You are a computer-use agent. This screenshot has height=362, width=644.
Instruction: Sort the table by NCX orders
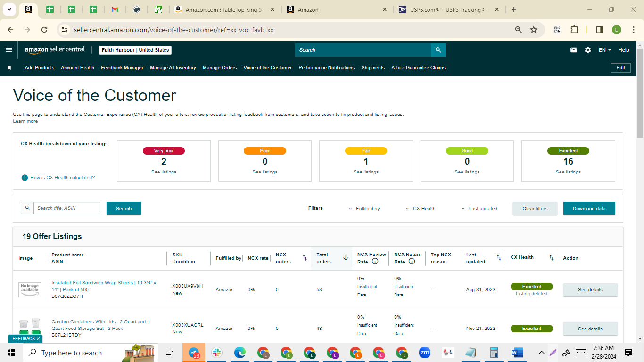click(x=305, y=258)
